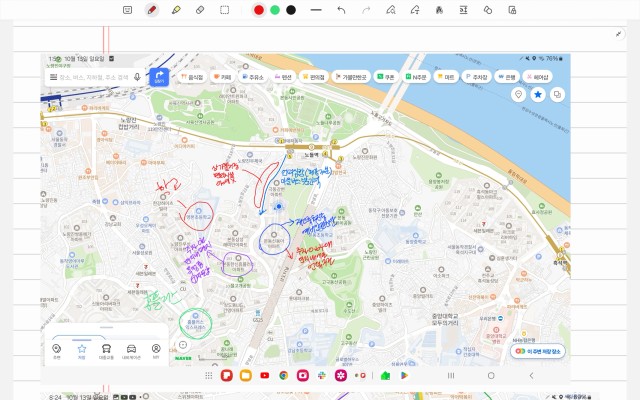Image resolution: width=640 pixels, height=400 pixels.
Task: Select the 카페 category chip
Action: (223, 77)
